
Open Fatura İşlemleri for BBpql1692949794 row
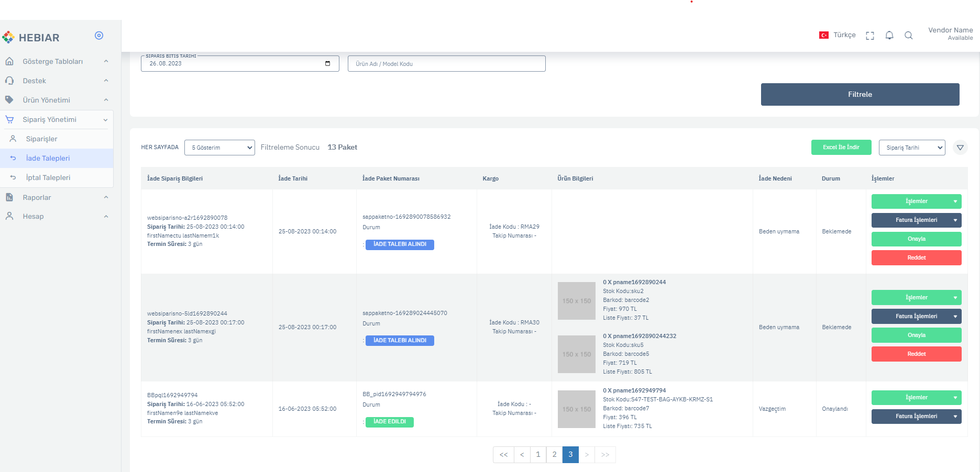pyautogui.click(x=916, y=417)
